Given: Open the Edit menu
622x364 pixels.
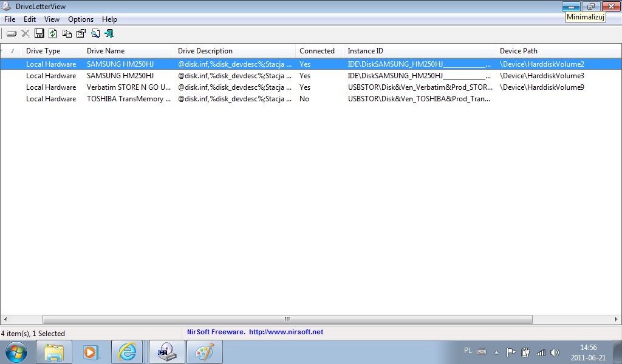Looking at the screenshot, I should coord(30,19).
